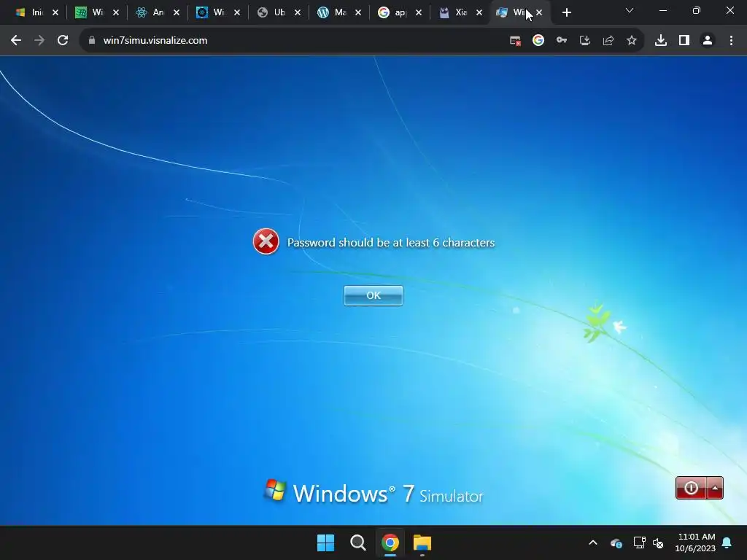Toggle the browser side panel
The height and width of the screenshot is (560, 747).
[x=684, y=41]
